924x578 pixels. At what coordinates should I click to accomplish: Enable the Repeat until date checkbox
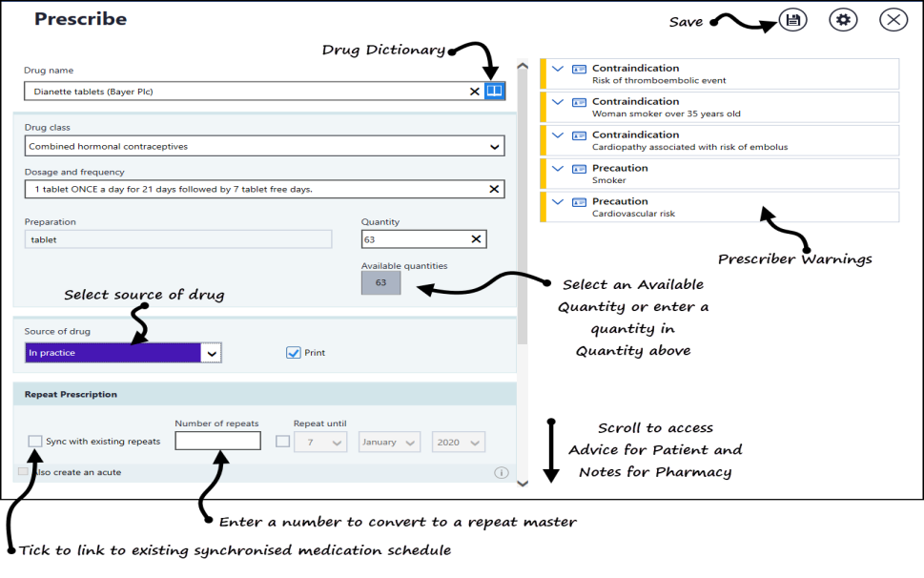point(282,442)
